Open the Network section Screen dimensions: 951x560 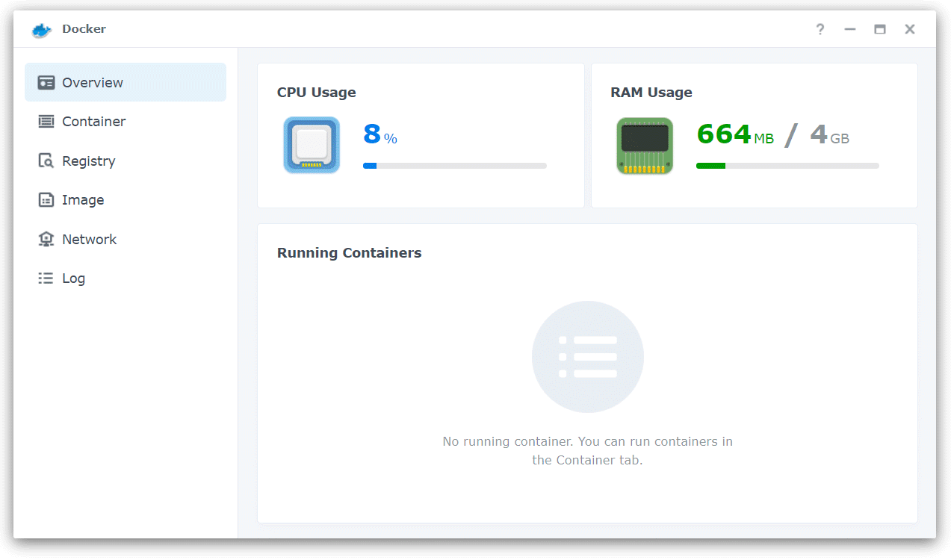126,239
